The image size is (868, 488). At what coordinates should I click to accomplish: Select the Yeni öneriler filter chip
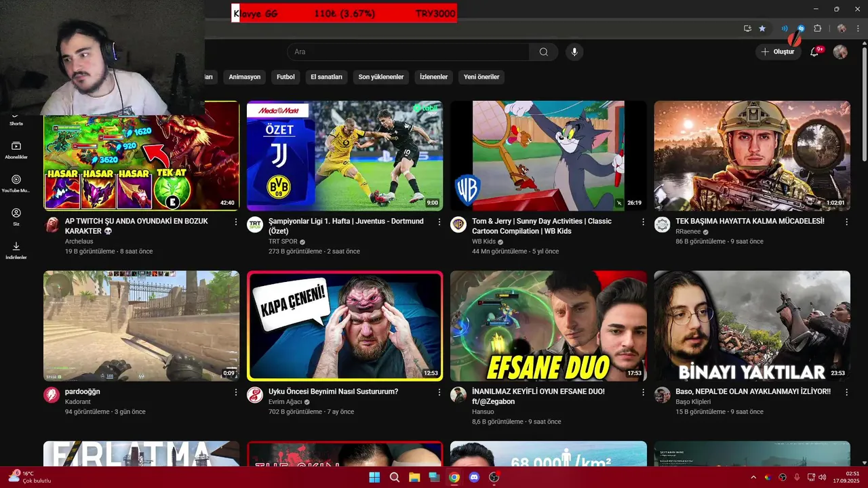point(481,77)
